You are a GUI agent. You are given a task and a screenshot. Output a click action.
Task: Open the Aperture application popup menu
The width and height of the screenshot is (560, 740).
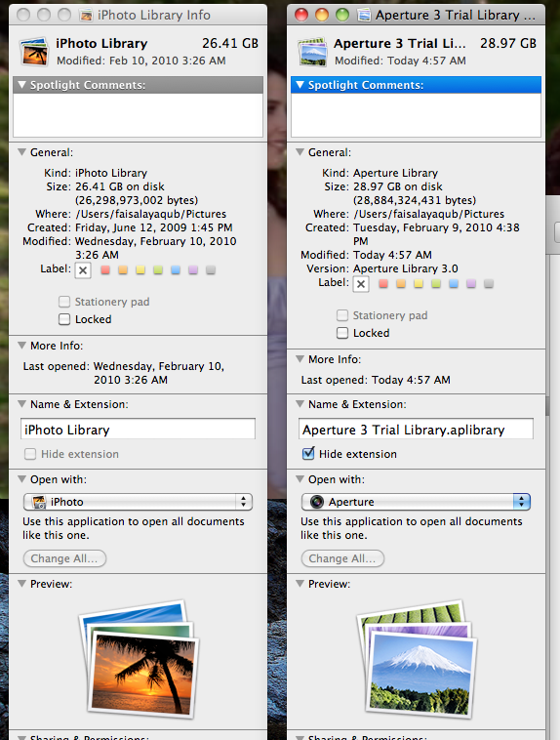[416, 502]
